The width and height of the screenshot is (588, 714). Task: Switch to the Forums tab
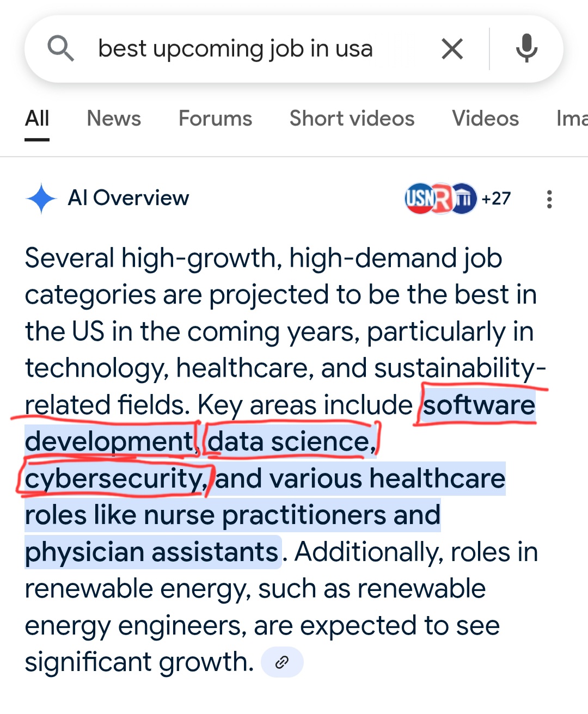point(215,119)
